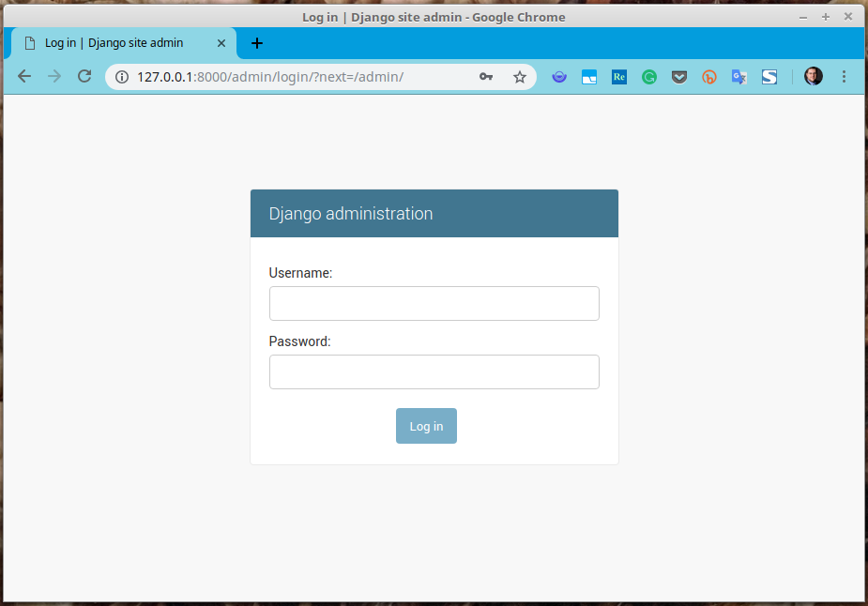The height and width of the screenshot is (606, 868).
Task: Open the Google Translate extension icon
Action: (x=739, y=77)
